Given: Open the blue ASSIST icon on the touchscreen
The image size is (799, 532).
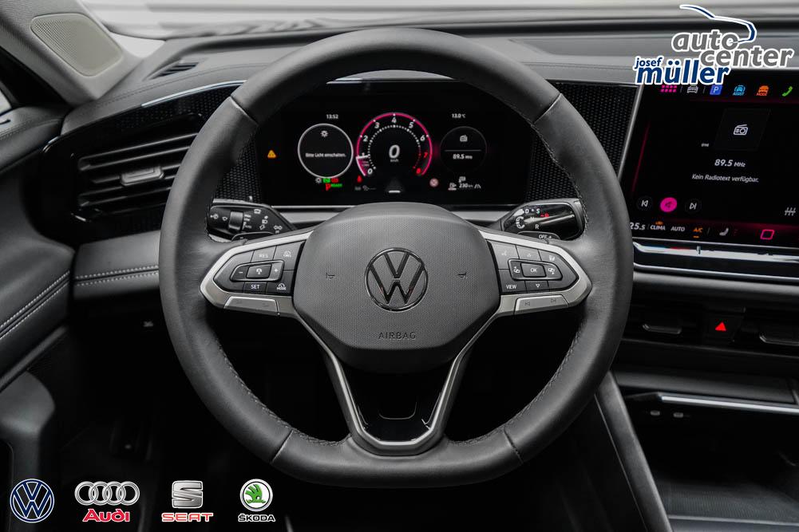Looking at the screenshot, I should coord(739,90).
